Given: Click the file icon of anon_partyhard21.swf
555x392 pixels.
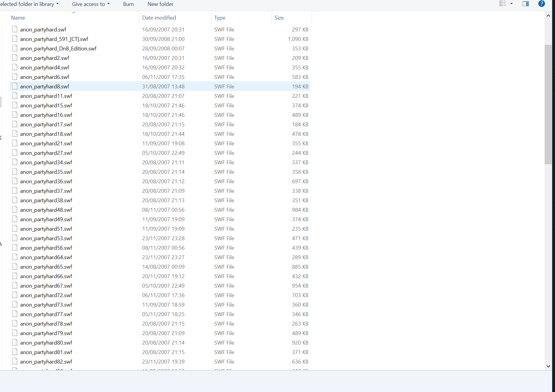Looking at the screenshot, I should (15, 143).
